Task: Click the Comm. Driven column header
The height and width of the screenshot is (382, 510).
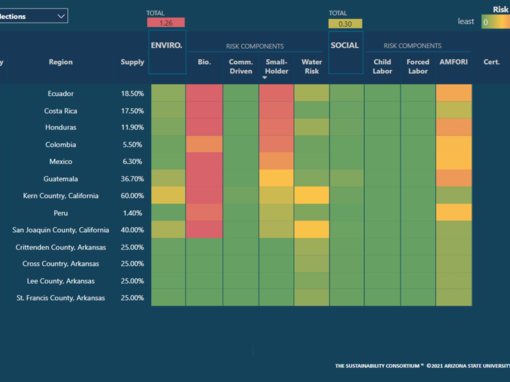Action: point(241,66)
